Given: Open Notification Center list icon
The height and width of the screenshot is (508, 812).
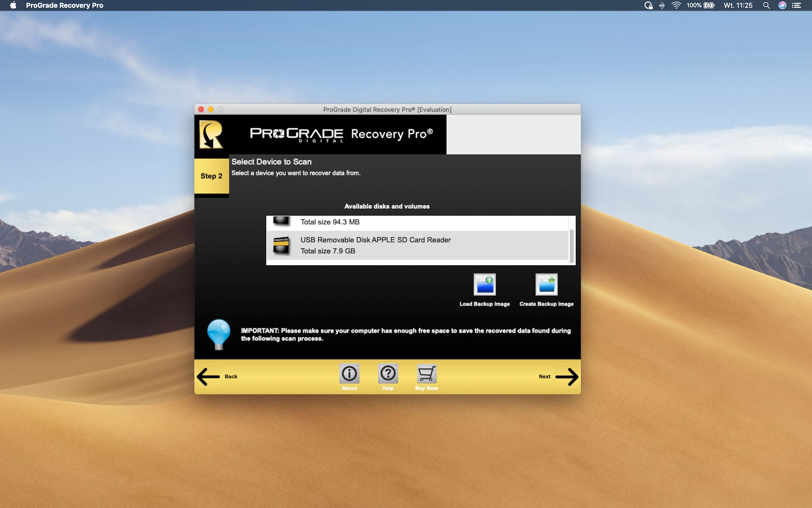Looking at the screenshot, I should 797,5.
